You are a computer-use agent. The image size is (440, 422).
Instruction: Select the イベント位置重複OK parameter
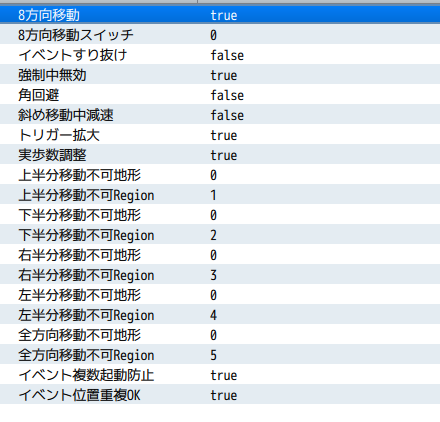79,395
